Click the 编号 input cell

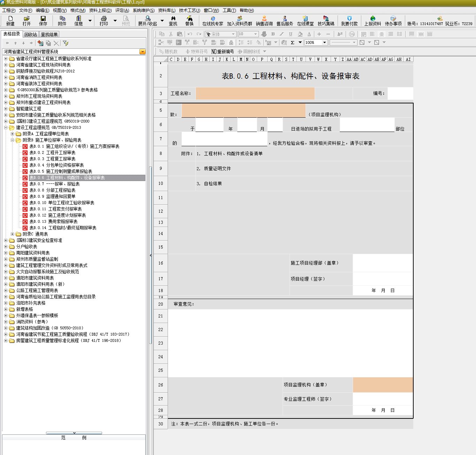400,93
